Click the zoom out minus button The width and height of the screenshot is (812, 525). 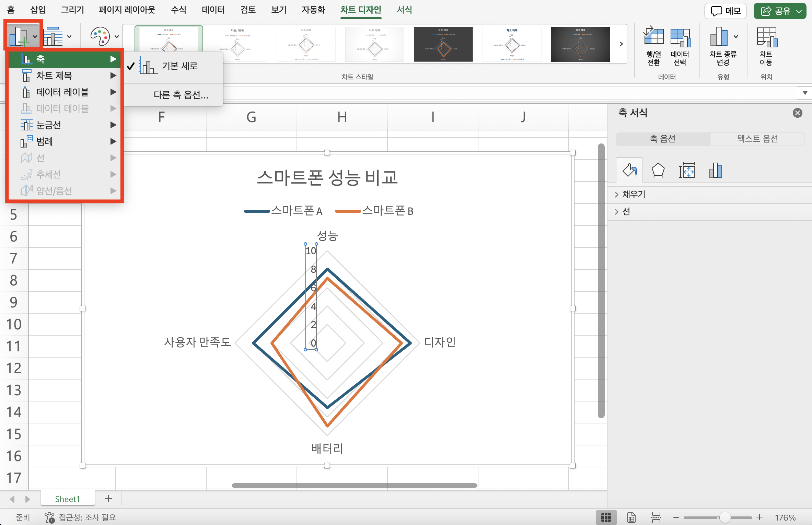[x=676, y=517]
